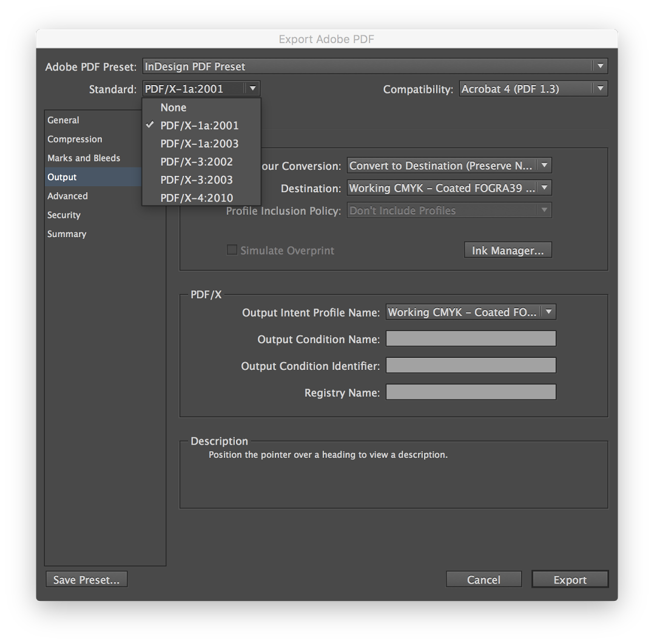Open the Adobe PDF Preset dropdown

click(374, 66)
